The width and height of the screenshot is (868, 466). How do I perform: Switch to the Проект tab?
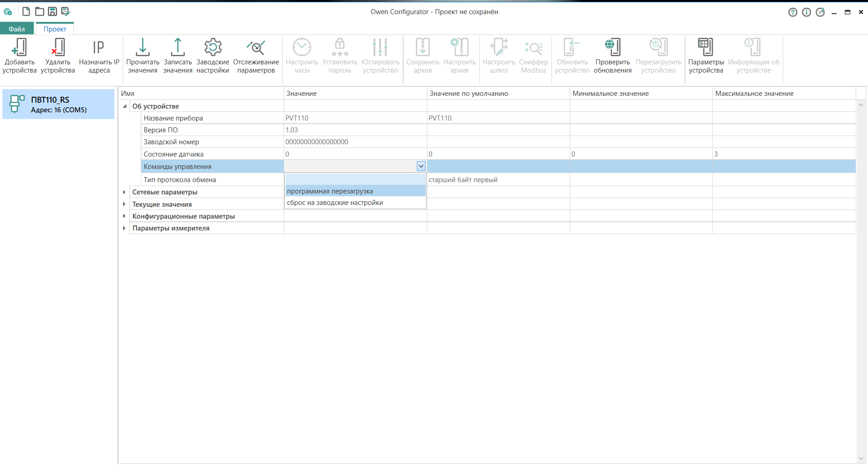[55, 29]
